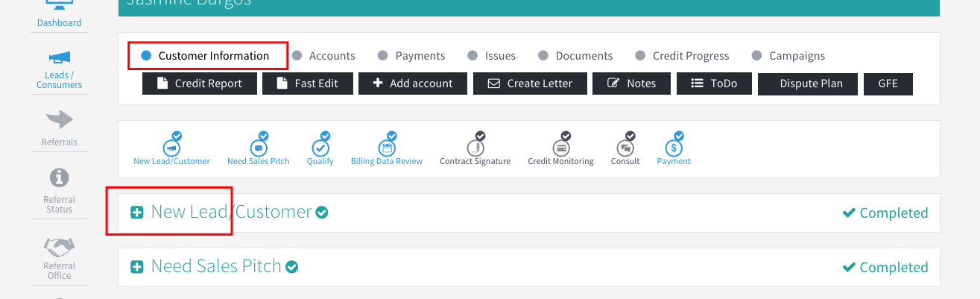Select the Qualify step icon
Image resolution: width=980 pixels, height=299 pixels.
click(320, 147)
